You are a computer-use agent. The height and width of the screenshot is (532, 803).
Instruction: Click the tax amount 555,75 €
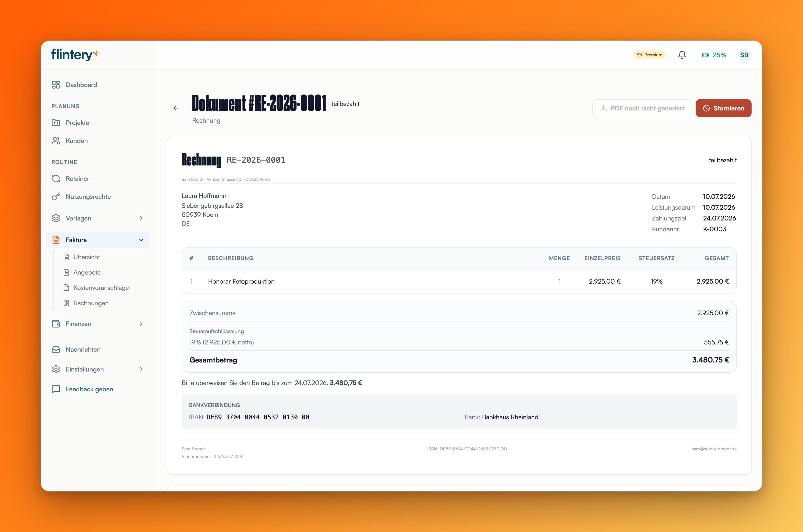pos(716,342)
